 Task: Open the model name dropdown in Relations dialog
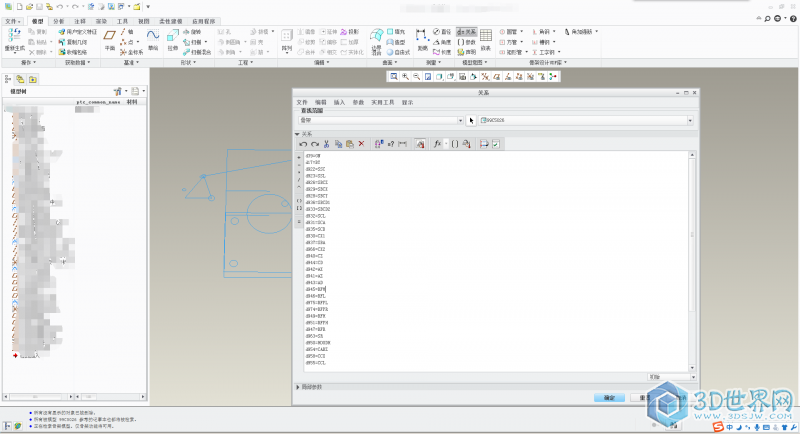pos(690,120)
